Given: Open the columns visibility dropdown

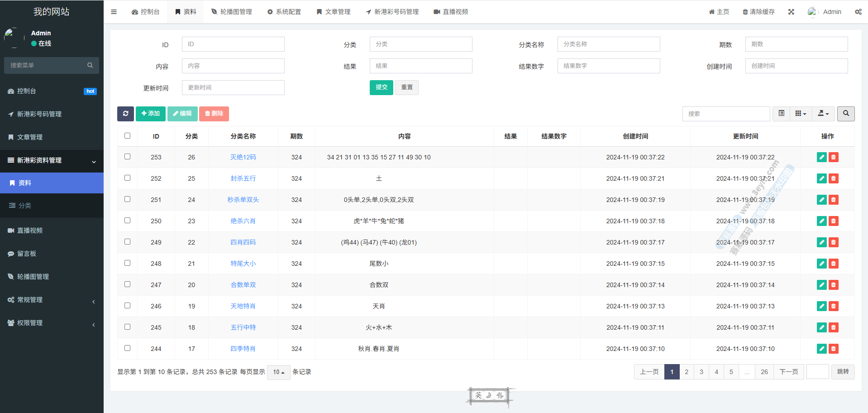Looking at the screenshot, I should tap(801, 114).
